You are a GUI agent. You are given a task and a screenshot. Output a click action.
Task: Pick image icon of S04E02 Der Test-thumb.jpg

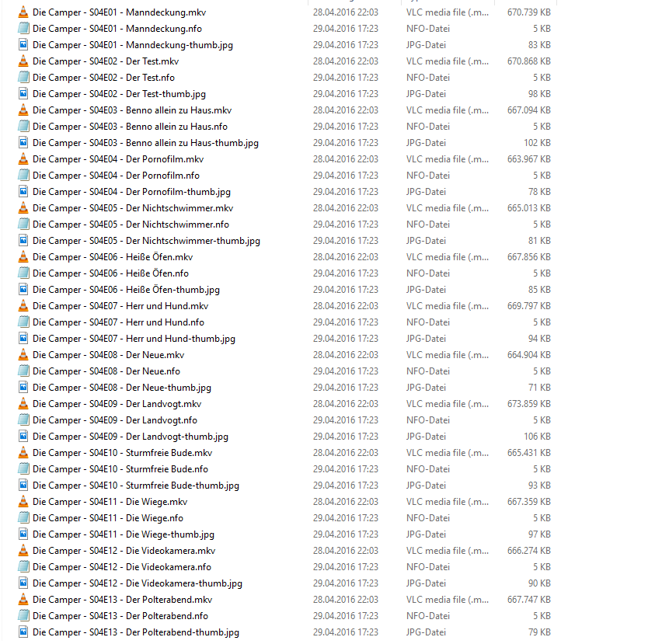coord(23,94)
